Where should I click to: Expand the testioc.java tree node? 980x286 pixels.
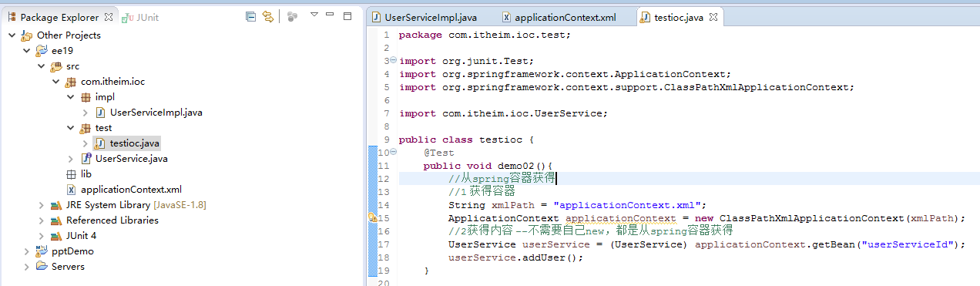pyautogui.click(x=85, y=143)
